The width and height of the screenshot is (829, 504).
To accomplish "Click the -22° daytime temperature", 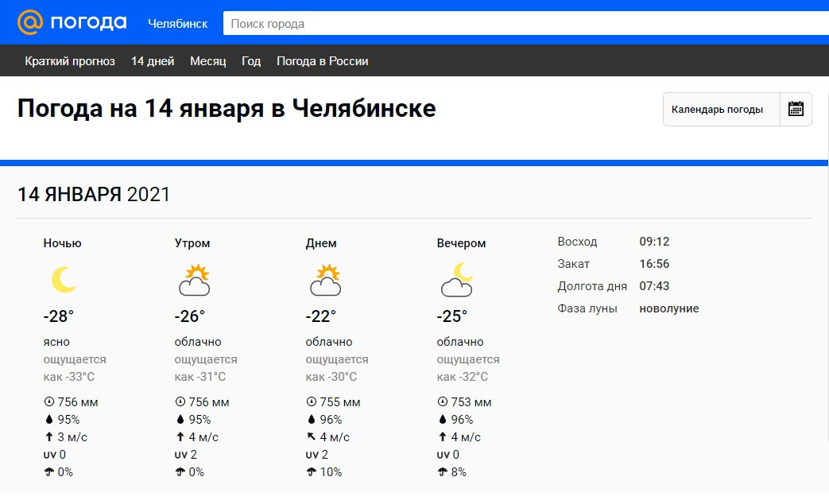I will [x=321, y=316].
